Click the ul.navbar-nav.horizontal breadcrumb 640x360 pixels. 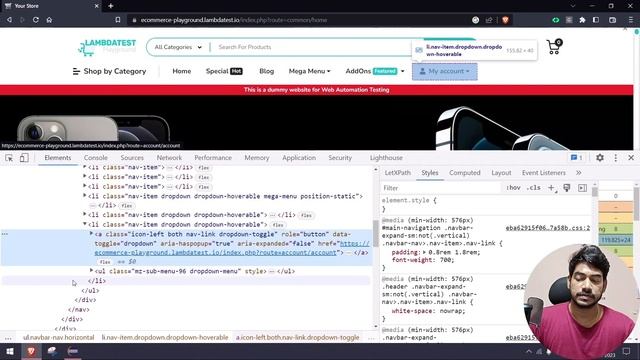[x=58, y=337]
